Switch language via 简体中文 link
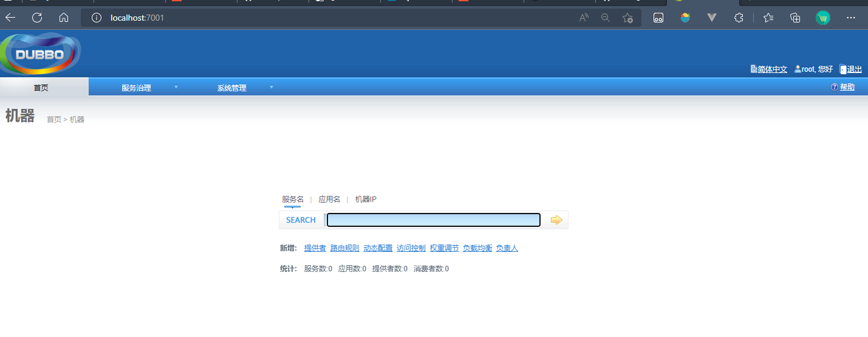 [x=773, y=69]
